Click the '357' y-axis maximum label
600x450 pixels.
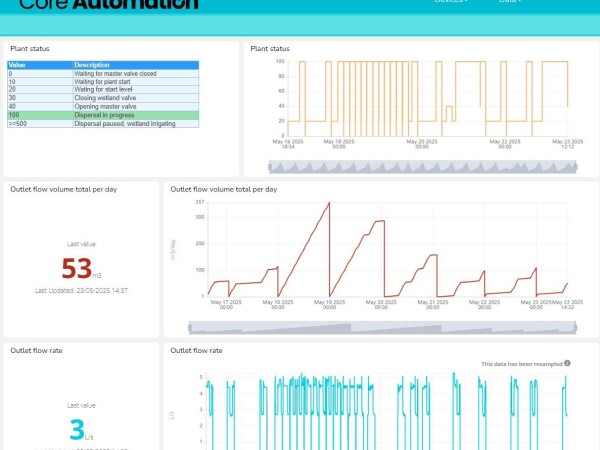coord(200,202)
